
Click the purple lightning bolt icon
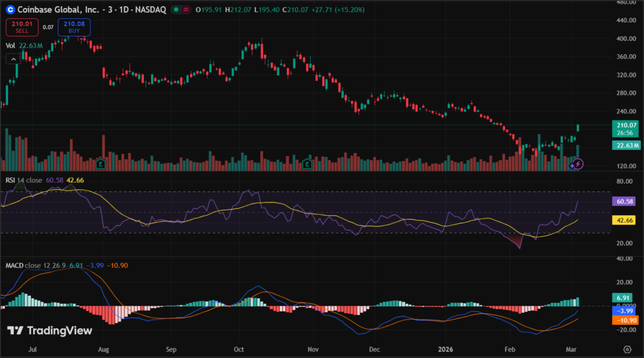[x=578, y=164]
